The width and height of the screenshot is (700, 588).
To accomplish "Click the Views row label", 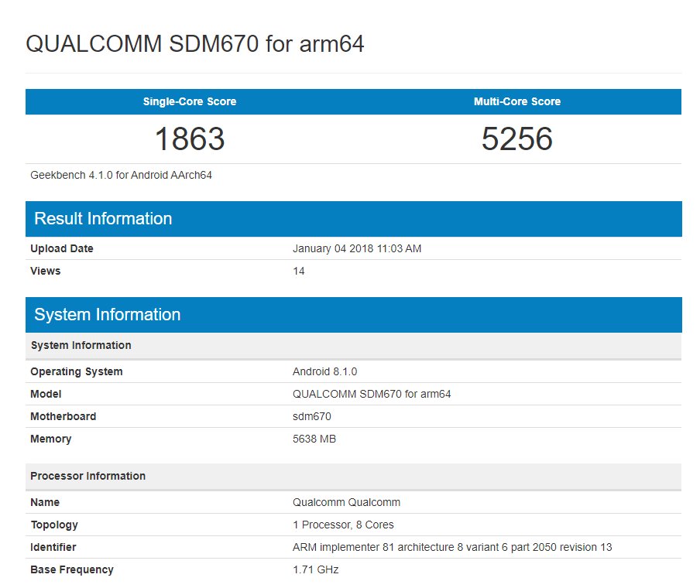I will (46, 271).
